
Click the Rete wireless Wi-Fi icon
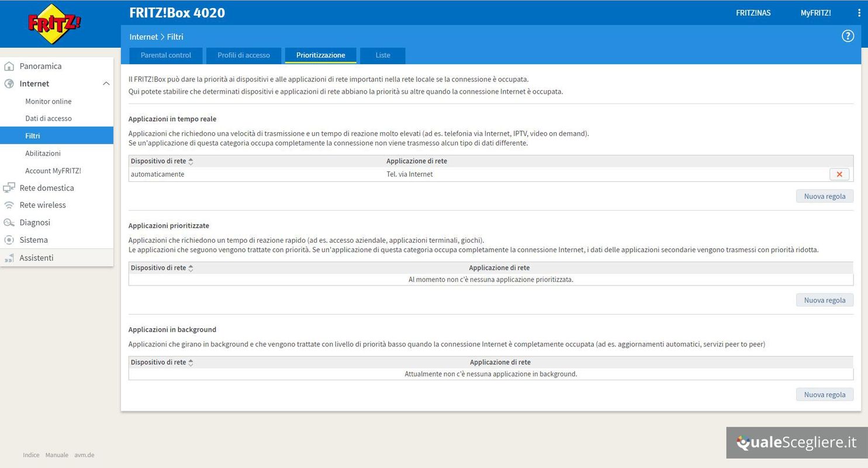[9, 205]
